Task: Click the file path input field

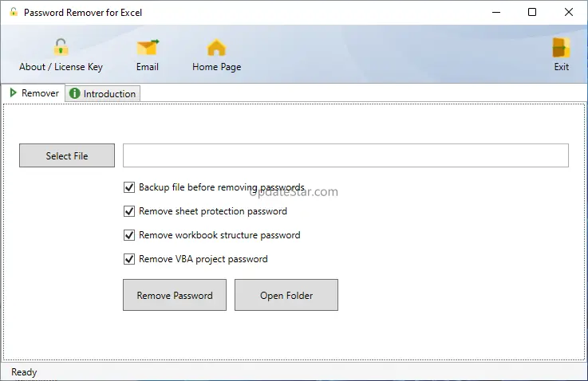Action: (x=345, y=155)
